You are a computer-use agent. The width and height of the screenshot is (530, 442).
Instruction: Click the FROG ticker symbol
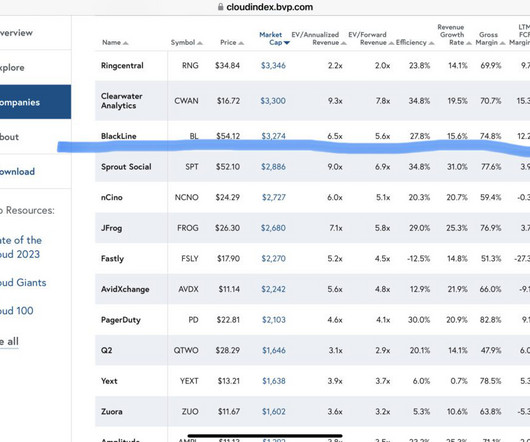pos(188,228)
